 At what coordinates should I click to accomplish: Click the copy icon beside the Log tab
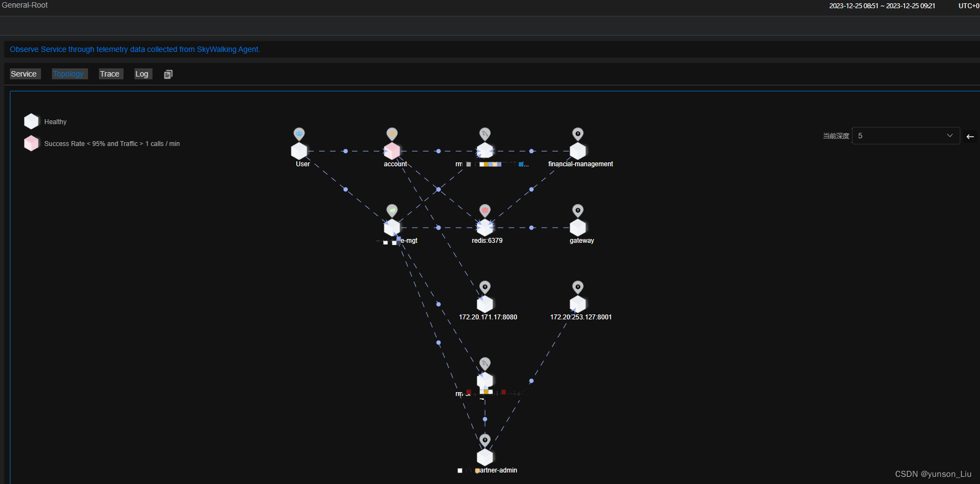(x=168, y=74)
